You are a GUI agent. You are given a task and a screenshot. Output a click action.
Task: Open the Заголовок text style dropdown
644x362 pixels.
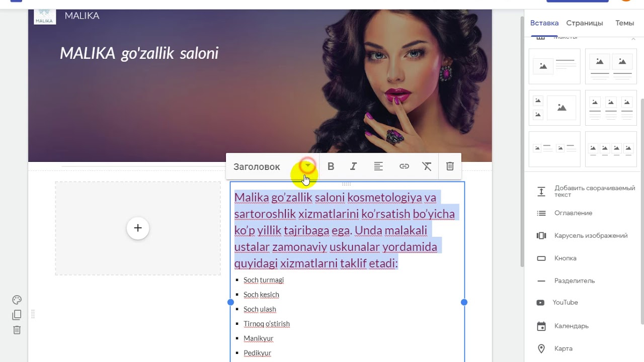pyautogui.click(x=273, y=166)
